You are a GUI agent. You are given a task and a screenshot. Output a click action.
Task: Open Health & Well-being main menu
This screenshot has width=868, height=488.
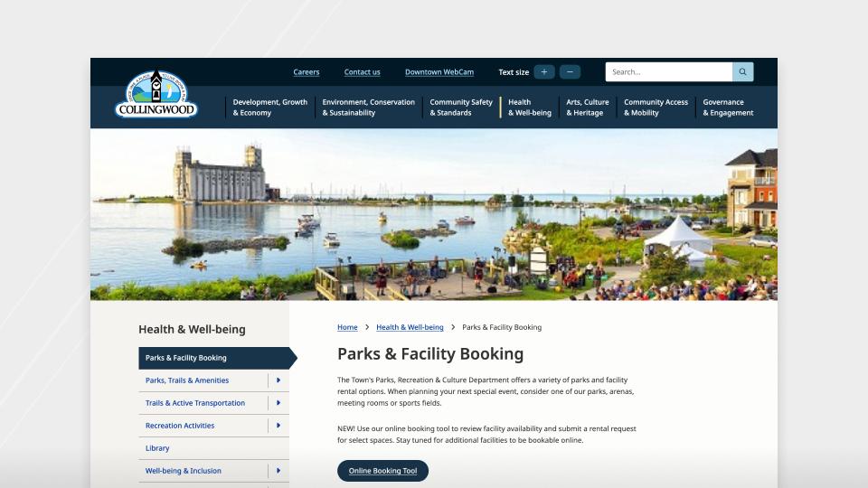click(x=529, y=108)
